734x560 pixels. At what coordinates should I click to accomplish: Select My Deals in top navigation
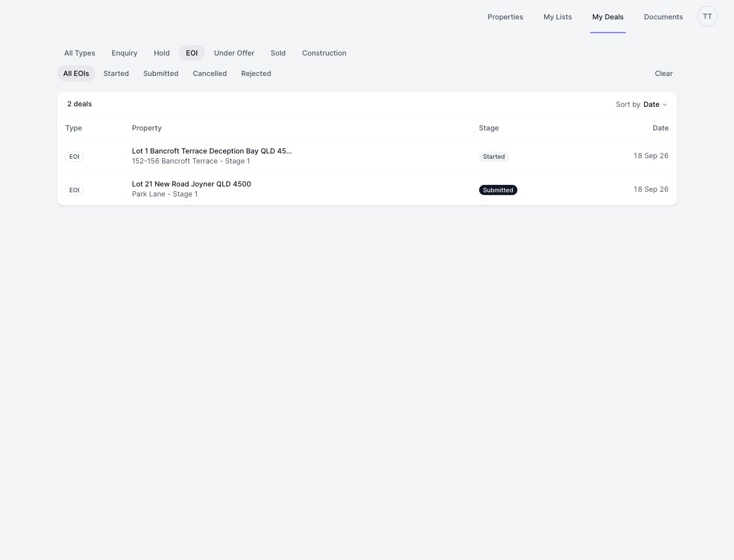(x=608, y=17)
